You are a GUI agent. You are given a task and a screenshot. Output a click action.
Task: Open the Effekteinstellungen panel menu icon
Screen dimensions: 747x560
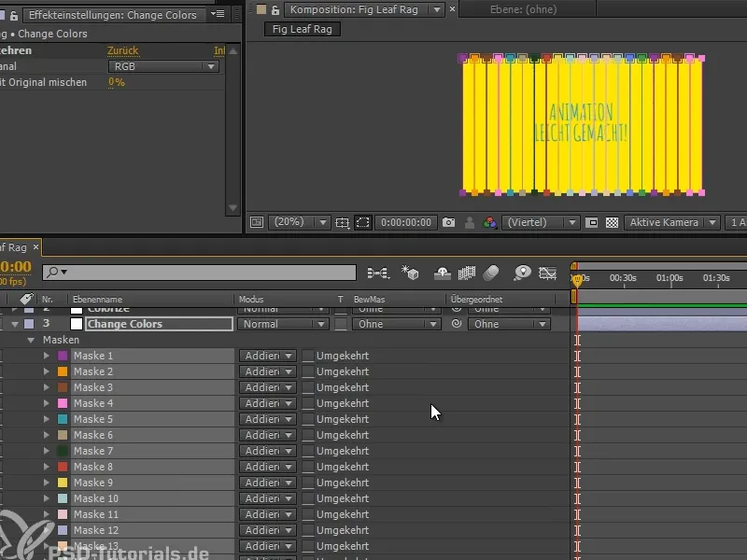tap(218, 14)
